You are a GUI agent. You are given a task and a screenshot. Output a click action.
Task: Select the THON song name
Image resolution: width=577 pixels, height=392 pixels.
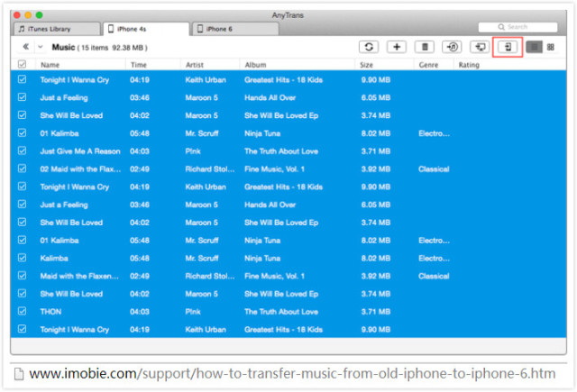click(50, 312)
